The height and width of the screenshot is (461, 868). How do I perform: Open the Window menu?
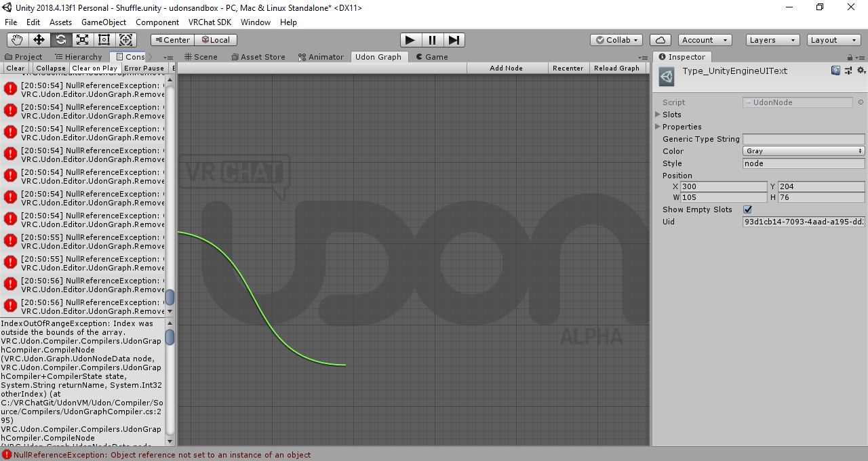point(256,22)
